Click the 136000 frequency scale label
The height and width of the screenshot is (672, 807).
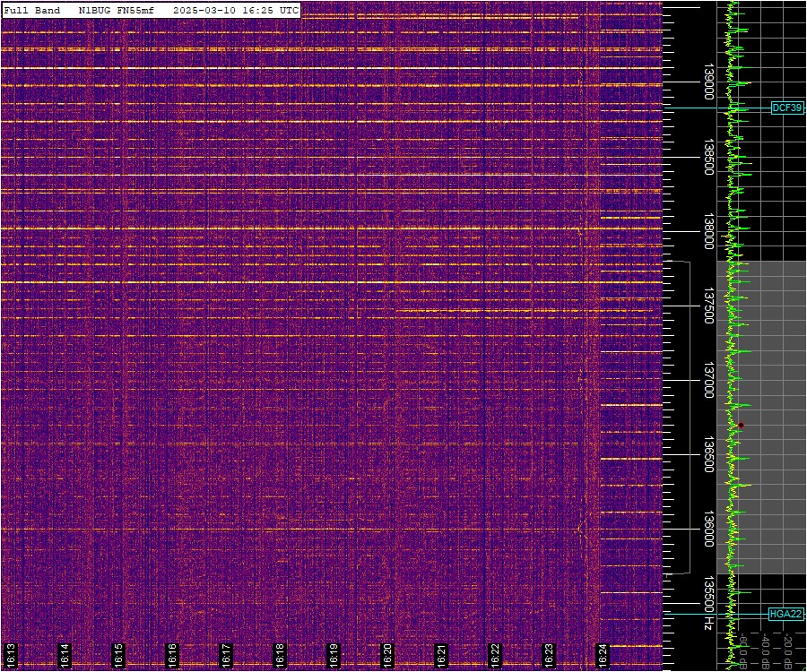708,530
